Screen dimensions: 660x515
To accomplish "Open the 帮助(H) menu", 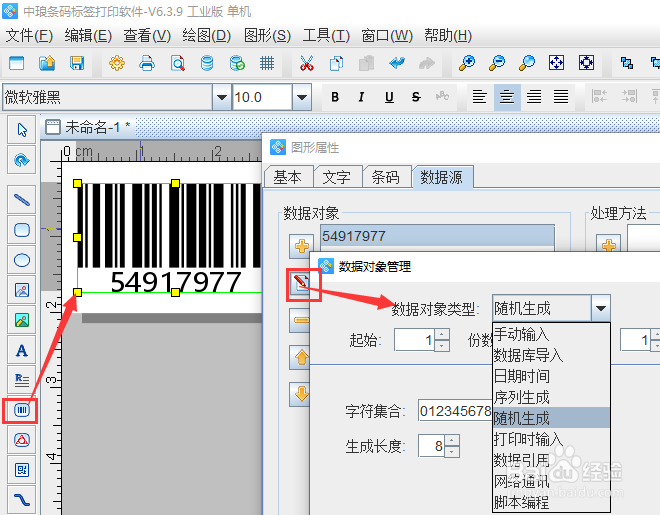I will tap(448, 36).
